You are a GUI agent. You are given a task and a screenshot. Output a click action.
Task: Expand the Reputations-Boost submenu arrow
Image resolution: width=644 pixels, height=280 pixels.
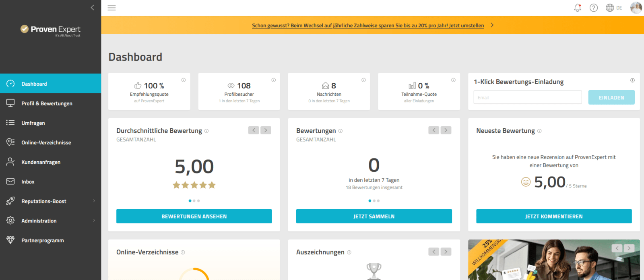tap(94, 201)
